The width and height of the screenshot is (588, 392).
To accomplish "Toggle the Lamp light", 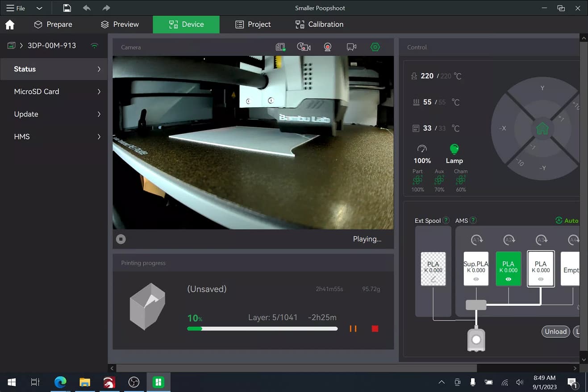I will click(x=454, y=149).
